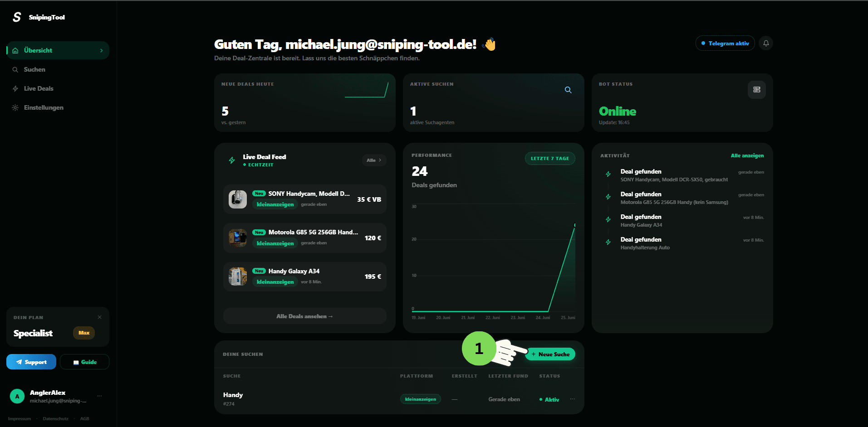The height and width of the screenshot is (427, 868).
Task: Open Live Deals in sidebar
Action: coord(58,88)
